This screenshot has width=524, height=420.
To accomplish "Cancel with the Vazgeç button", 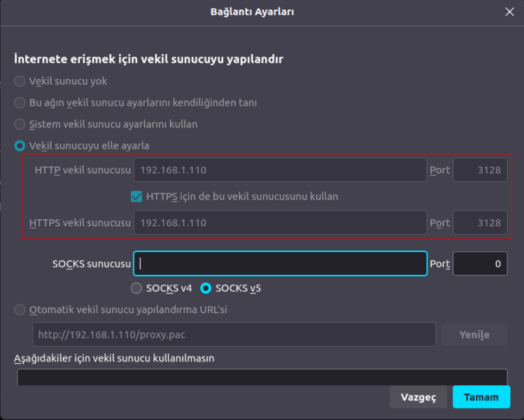I will [418, 397].
